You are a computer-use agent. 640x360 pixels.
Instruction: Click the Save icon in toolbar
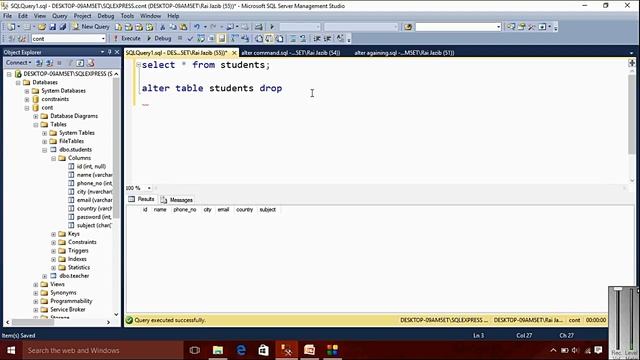tap(52, 27)
